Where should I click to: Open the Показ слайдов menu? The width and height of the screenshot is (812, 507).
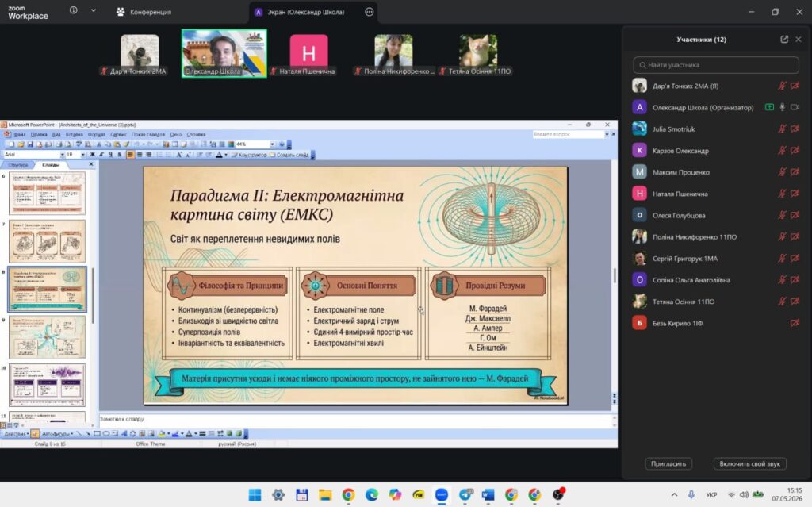click(x=148, y=134)
